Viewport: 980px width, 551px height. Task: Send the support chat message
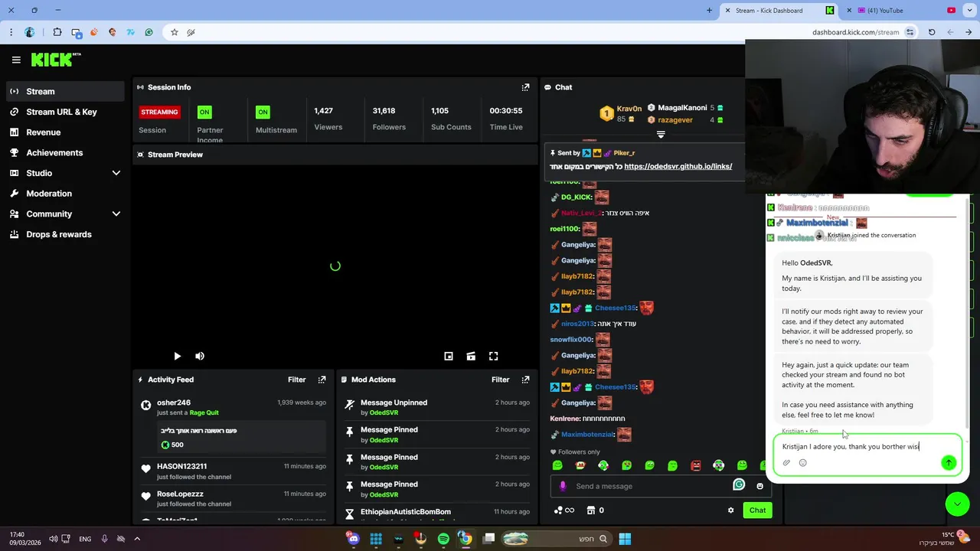[949, 462]
